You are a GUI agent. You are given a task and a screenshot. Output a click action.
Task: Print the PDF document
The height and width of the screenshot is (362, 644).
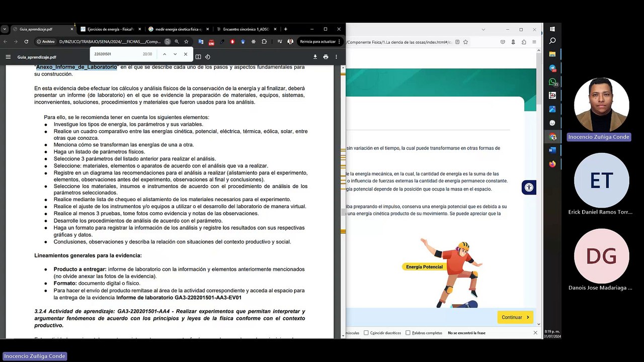(x=326, y=57)
